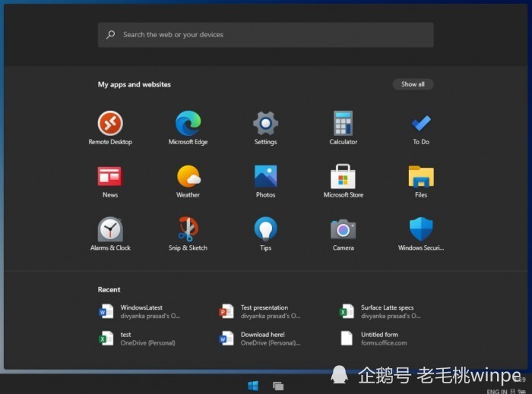The height and width of the screenshot is (394, 532).
Task: Open the Settings gear app
Action: coord(266,128)
